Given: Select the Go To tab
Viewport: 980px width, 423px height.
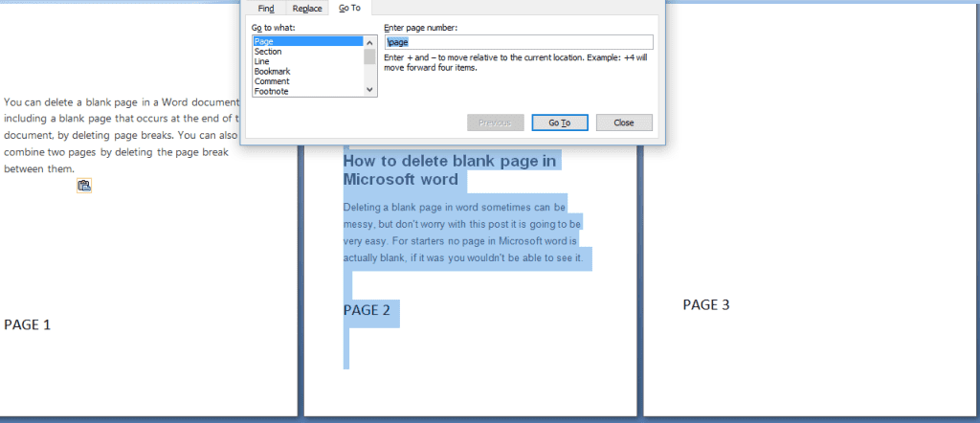Looking at the screenshot, I should [x=350, y=8].
